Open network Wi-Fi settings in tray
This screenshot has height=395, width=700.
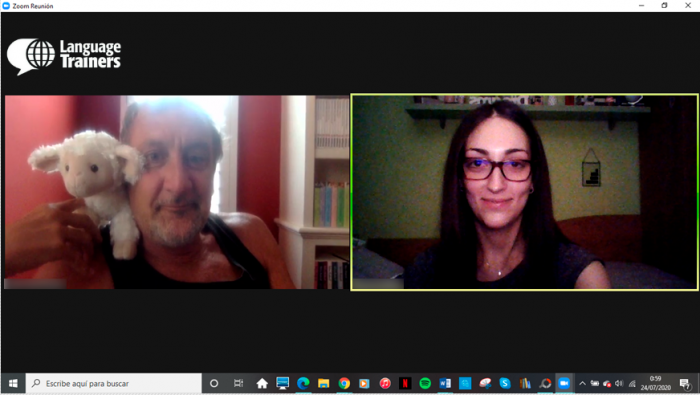click(x=632, y=383)
